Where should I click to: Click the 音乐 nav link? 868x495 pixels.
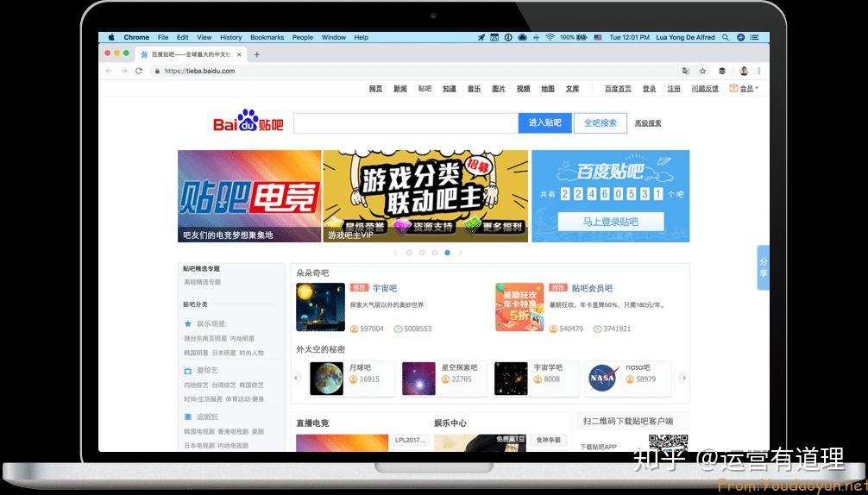tap(474, 89)
